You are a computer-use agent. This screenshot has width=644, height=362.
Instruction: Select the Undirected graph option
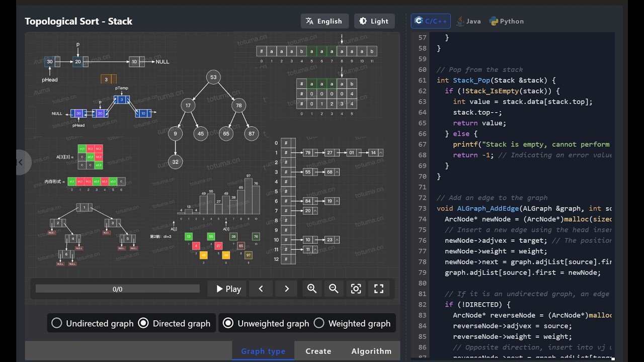[92, 323]
